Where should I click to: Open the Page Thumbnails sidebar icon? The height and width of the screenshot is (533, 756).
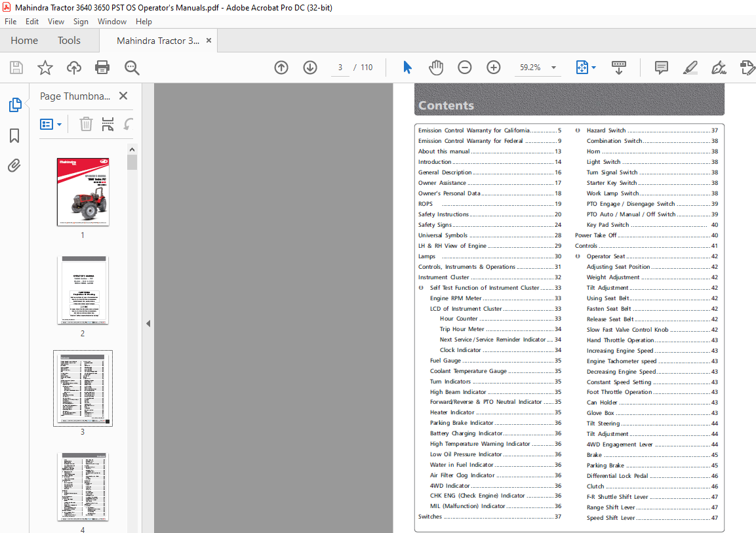pos(15,105)
